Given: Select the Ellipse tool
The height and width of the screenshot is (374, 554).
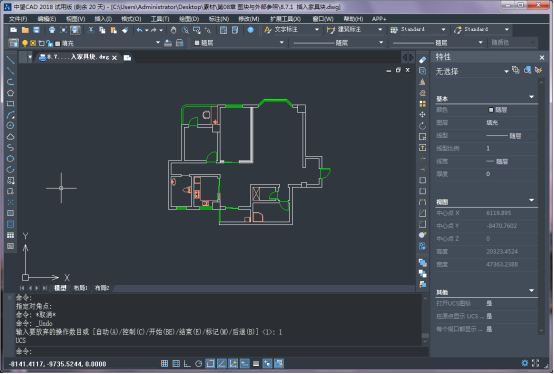Looking at the screenshot, I should (10, 159).
